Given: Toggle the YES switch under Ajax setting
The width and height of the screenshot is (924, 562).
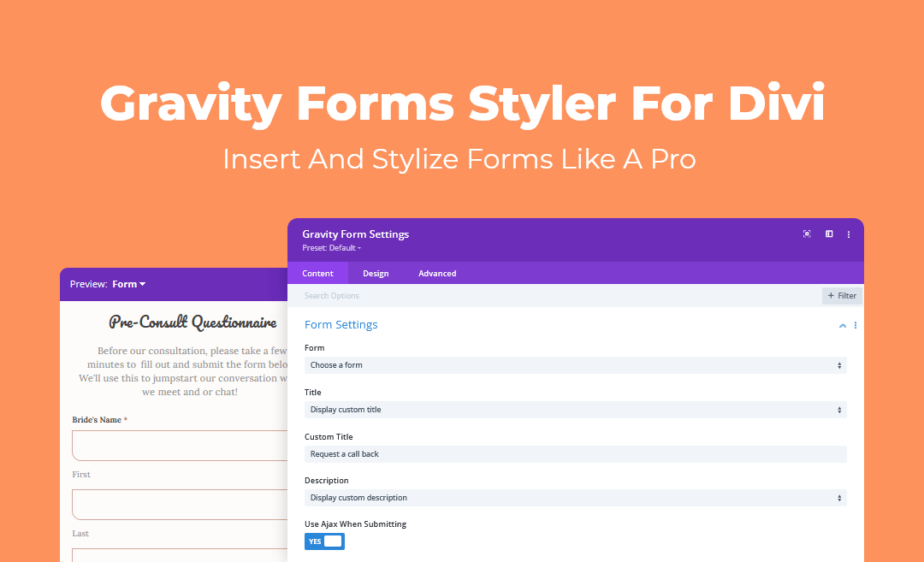Looking at the screenshot, I should [x=324, y=541].
